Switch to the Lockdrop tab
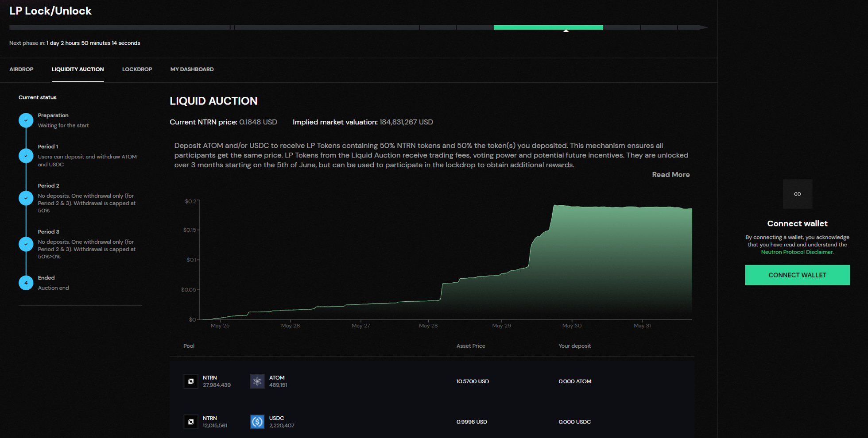The height and width of the screenshot is (438, 868). pos(137,69)
